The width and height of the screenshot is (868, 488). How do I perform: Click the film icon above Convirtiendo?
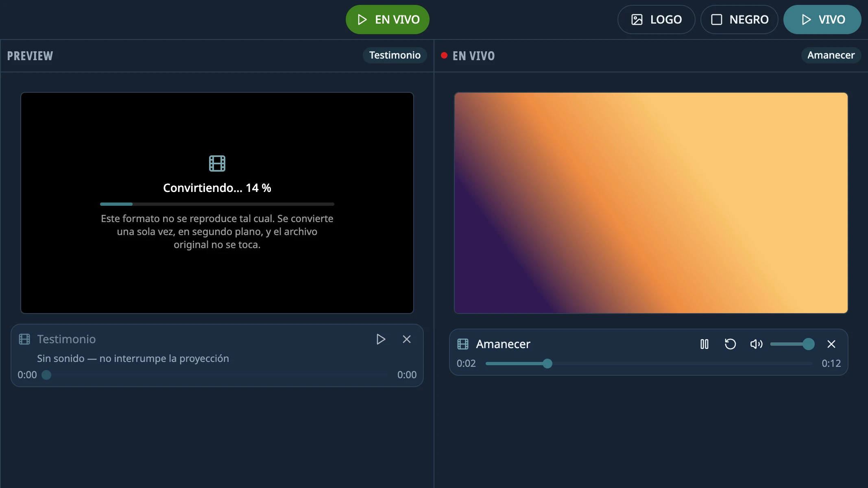(217, 163)
